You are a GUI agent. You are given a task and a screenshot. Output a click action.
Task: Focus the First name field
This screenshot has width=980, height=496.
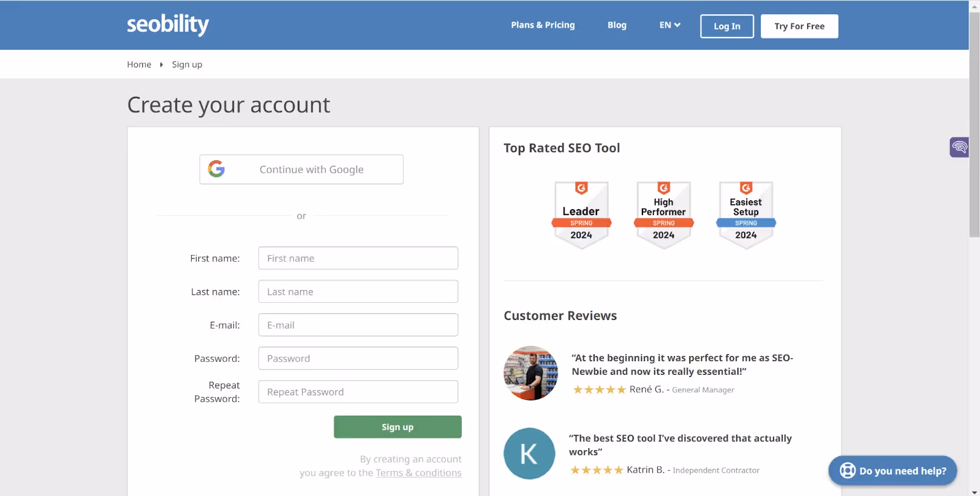[358, 258]
